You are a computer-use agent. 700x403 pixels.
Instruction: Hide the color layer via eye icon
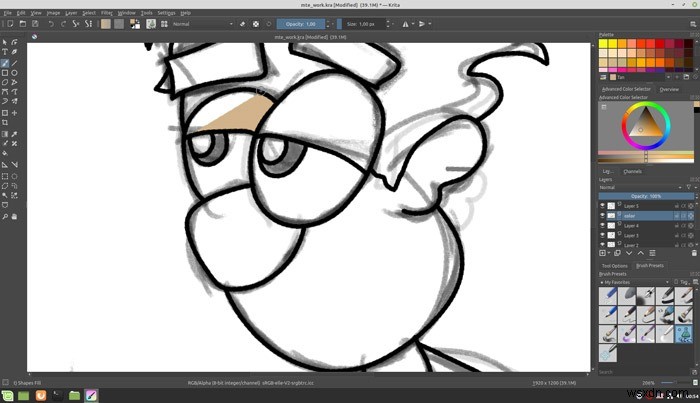pyautogui.click(x=602, y=216)
